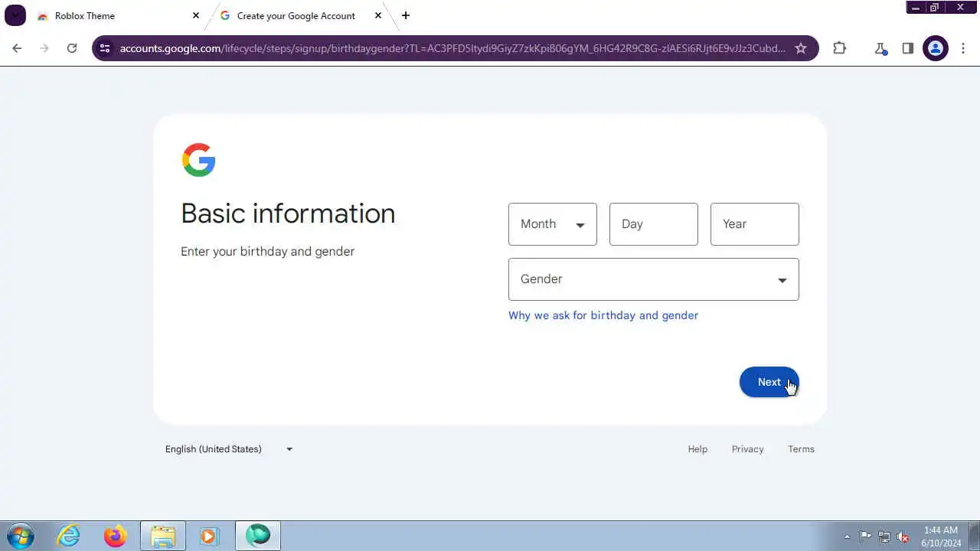980x551 pixels.
Task: Open Chrome Labs flask icon
Action: [x=880, y=48]
